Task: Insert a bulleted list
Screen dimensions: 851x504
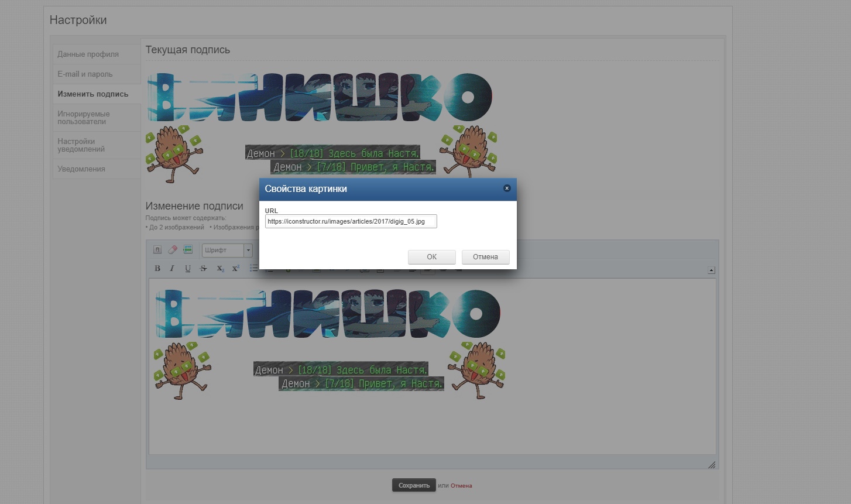Action: point(253,268)
